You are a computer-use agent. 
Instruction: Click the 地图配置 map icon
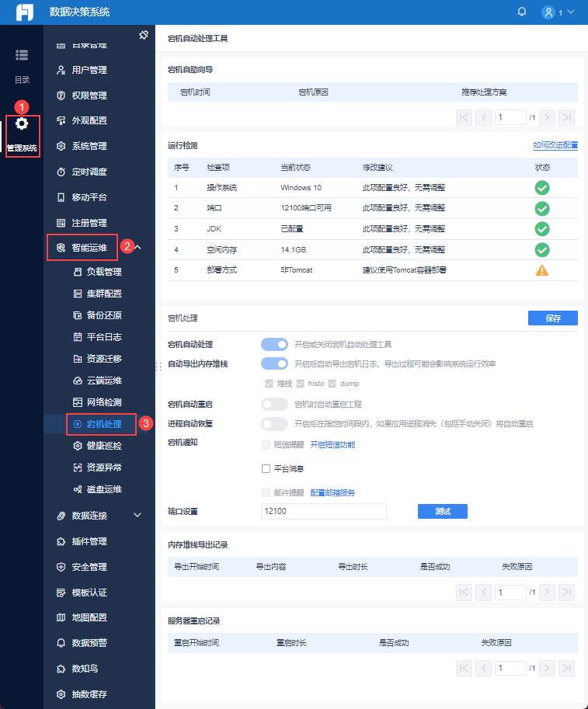click(61, 617)
